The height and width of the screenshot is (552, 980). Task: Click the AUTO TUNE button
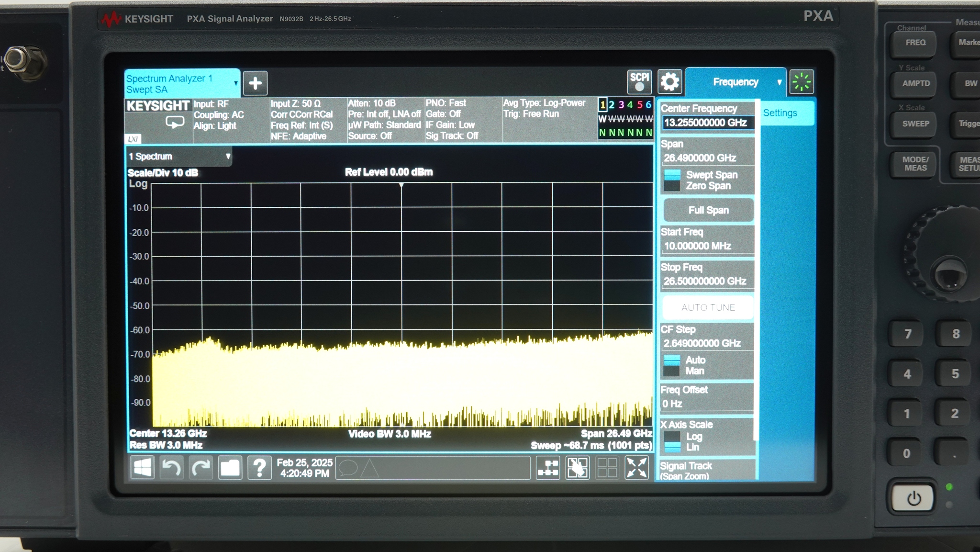click(708, 307)
